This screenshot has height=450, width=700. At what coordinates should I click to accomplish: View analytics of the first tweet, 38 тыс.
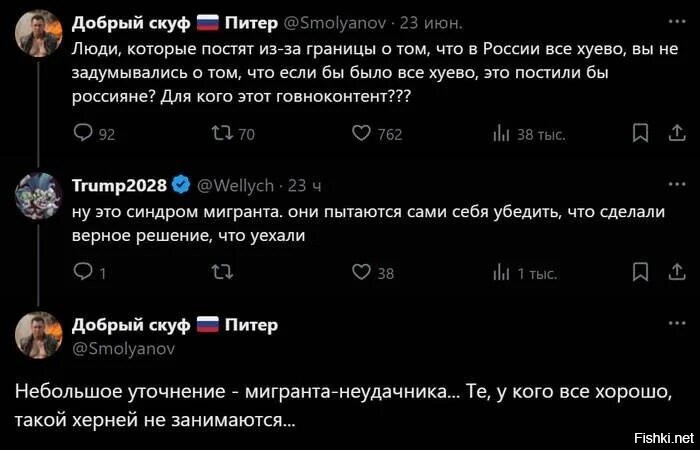501,134
